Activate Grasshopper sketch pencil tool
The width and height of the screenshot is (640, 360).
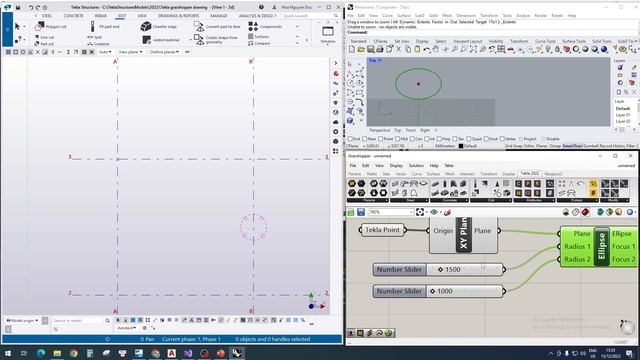[447, 212]
